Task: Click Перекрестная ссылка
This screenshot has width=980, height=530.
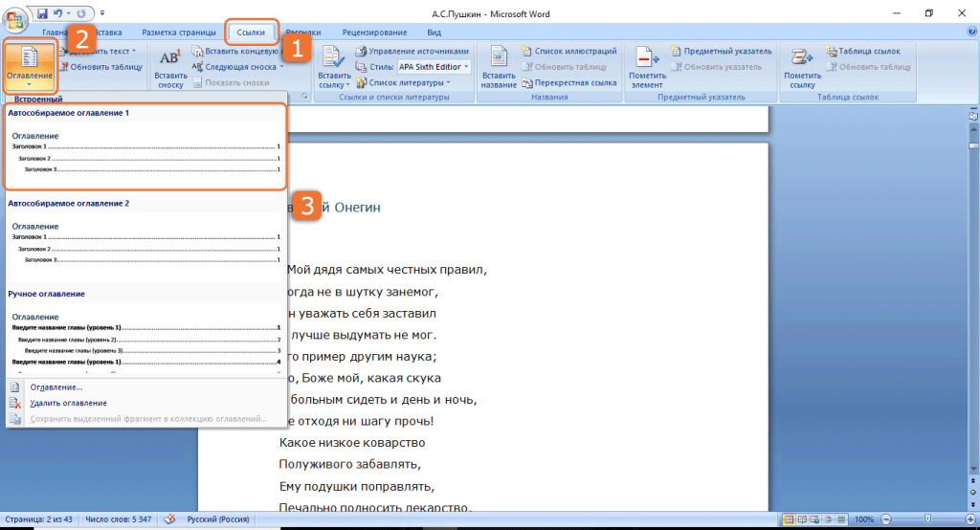Action: (569, 82)
